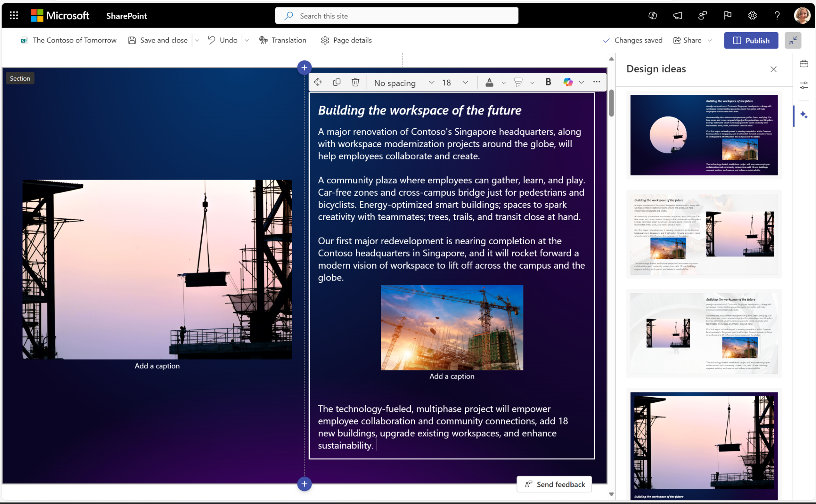Click the delete section icon
Viewport: 816px width, 504px height.
tap(355, 82)
